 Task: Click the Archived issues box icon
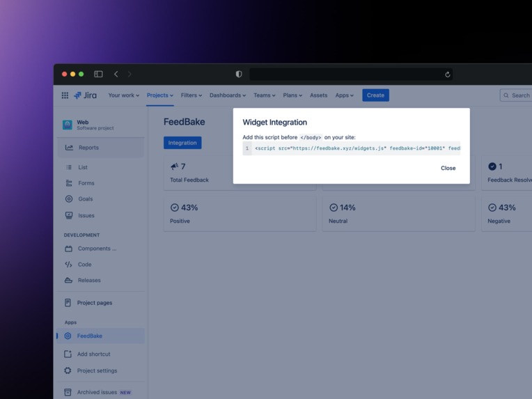pyautogui.click(x=68, y=392)
